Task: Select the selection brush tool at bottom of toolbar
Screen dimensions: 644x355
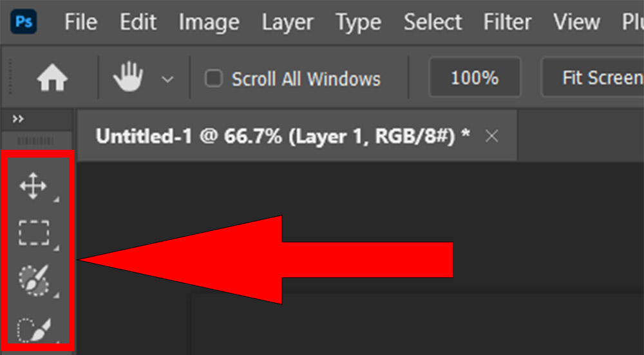Action: 33,329
